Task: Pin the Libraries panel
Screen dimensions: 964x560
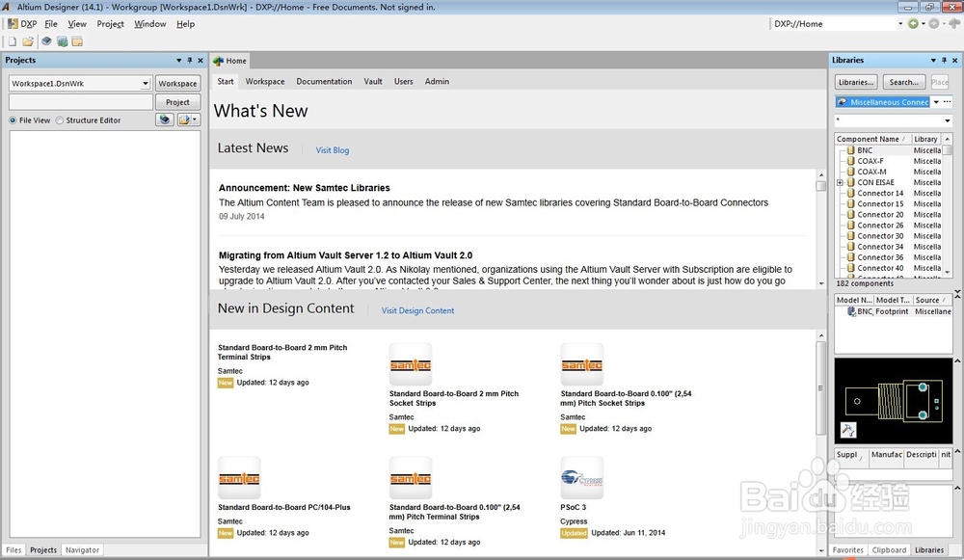Action: click(944, 61)
